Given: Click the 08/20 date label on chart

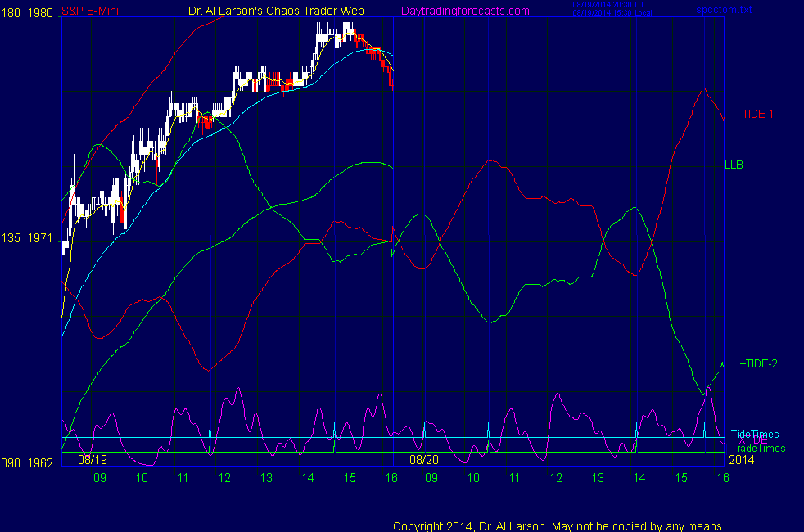Looking at the screenshot, I should click(x=424, y=460).
